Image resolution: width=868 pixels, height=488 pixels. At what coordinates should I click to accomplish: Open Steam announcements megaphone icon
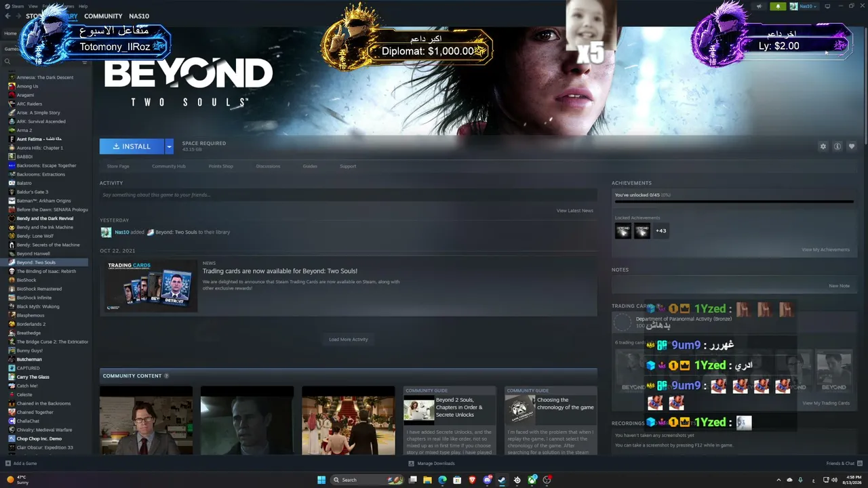coord(759,6)
